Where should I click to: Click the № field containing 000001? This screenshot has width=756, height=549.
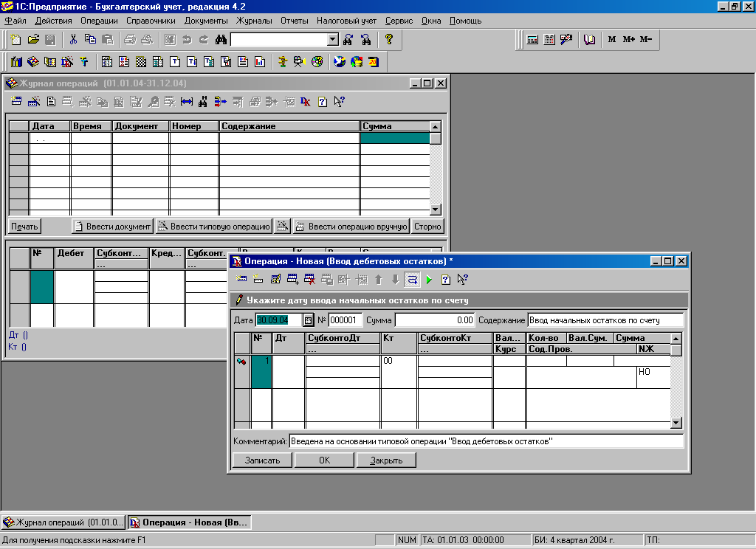(345, 320)
